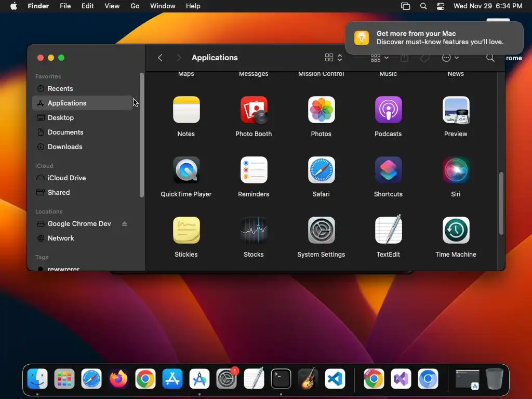Open the System Settings Dock icon with badge
Image resolution: width=532 pixels, height=399 pixels.
pos(227,379)
